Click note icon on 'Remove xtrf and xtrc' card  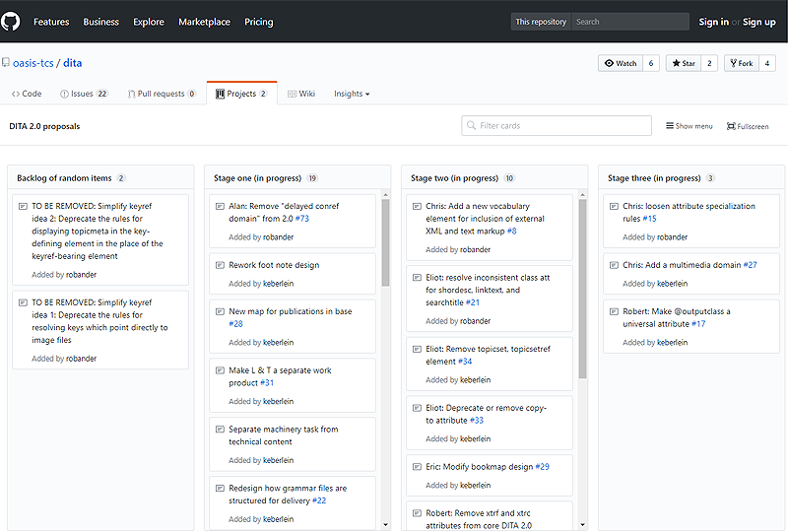tap(417, 513)
